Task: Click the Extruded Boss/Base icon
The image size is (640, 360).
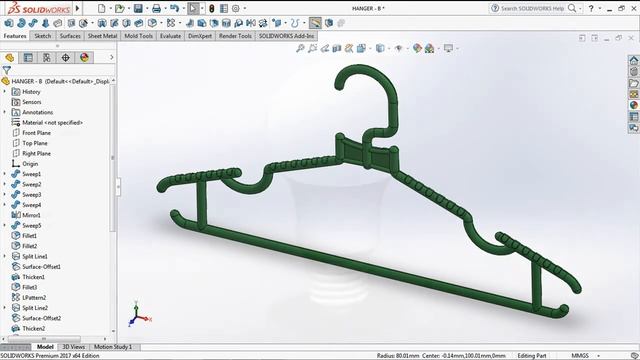Action: pyautogui.click(x=9, y=23)
